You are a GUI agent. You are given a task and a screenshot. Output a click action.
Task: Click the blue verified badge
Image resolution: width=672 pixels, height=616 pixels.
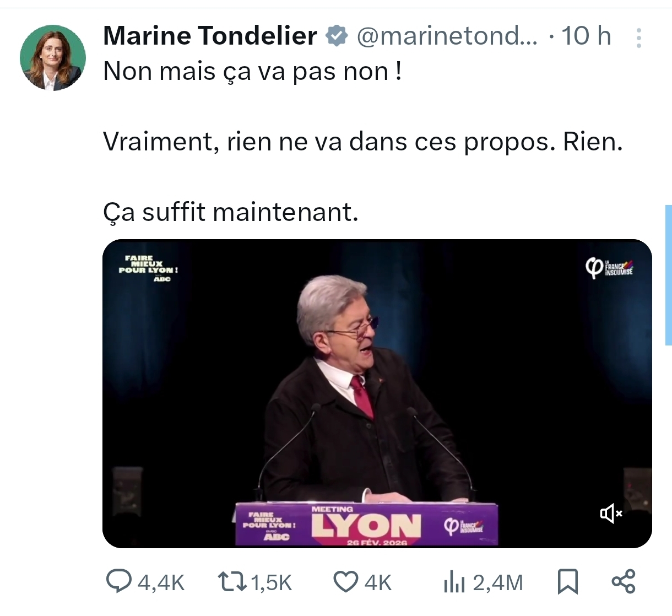coord(337,36)
